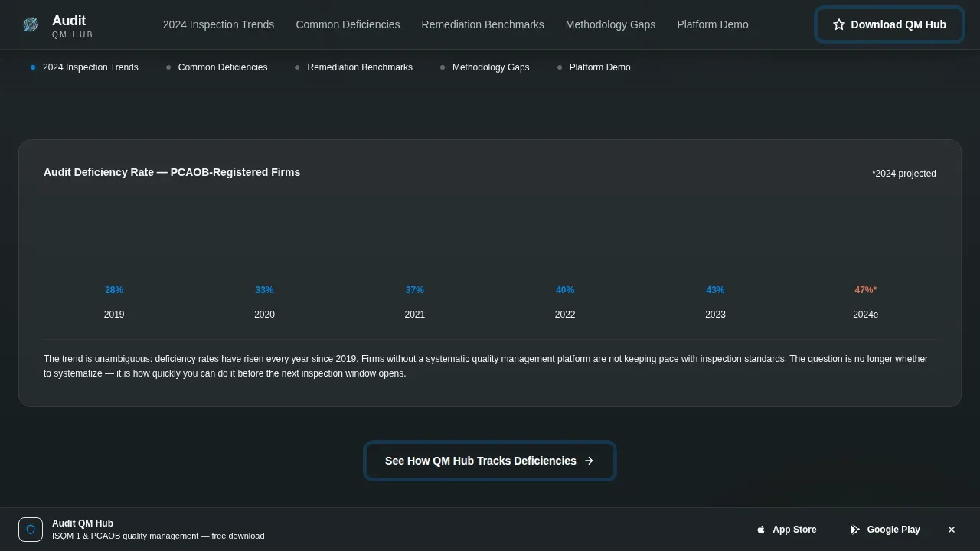
Task: Select Platform Demo section tab
Action: pos(594,67)
